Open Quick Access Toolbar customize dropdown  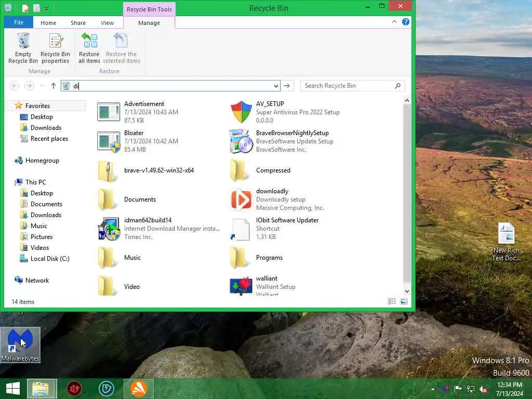[46, 8]
